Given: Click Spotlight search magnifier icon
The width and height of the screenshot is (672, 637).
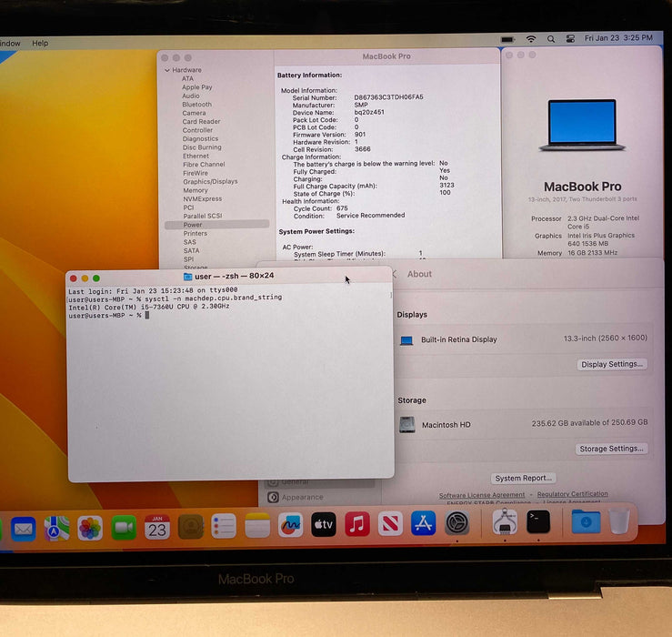Looking at the screenshot, I should coord(551,39).
